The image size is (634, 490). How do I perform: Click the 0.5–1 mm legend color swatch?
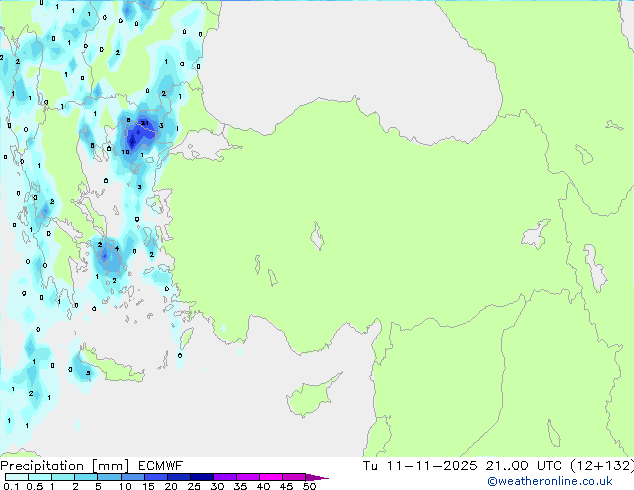[40, 477]
